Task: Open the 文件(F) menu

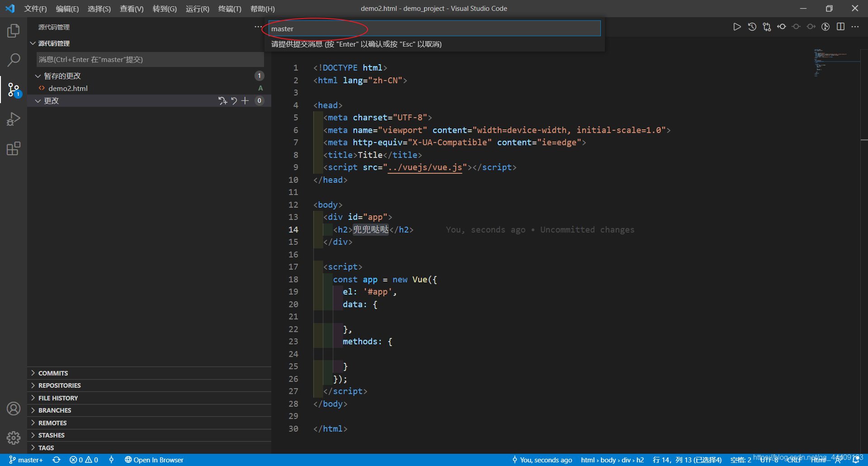Action: tap(35, 9)
